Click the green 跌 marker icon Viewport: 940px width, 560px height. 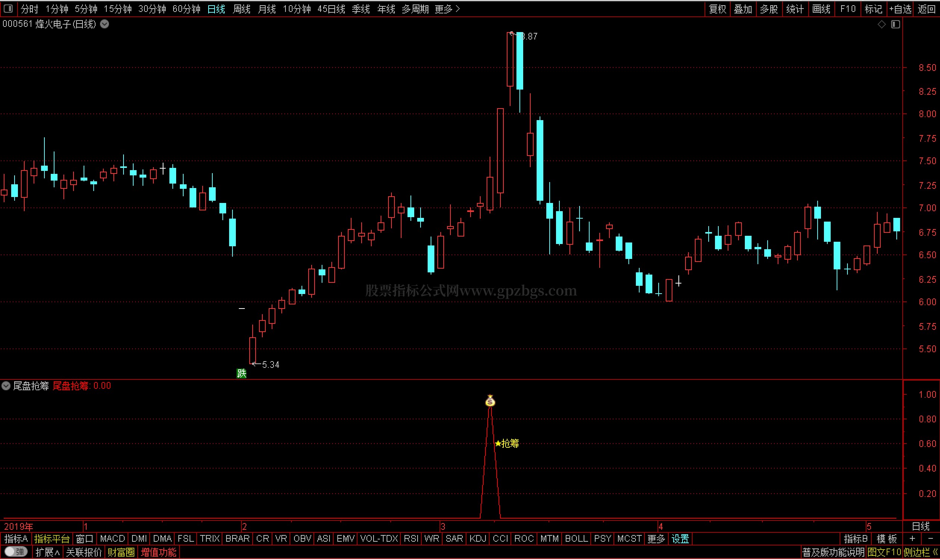pos(241,373)
